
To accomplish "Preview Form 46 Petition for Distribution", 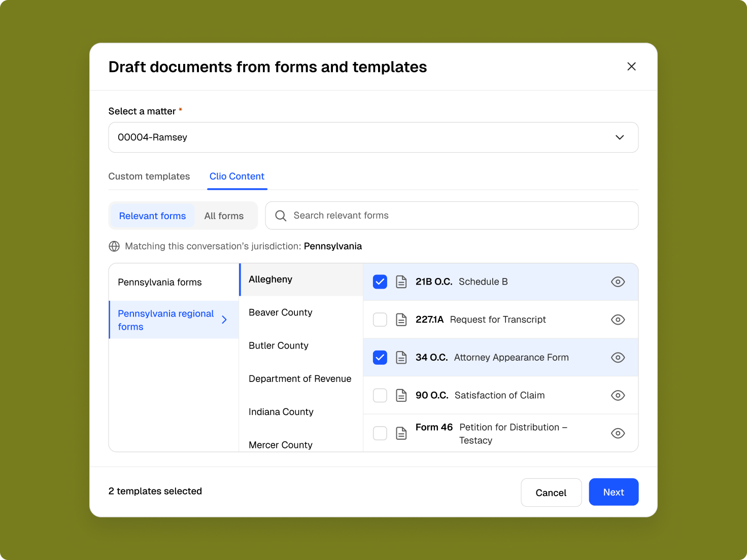I will point(618,433).
